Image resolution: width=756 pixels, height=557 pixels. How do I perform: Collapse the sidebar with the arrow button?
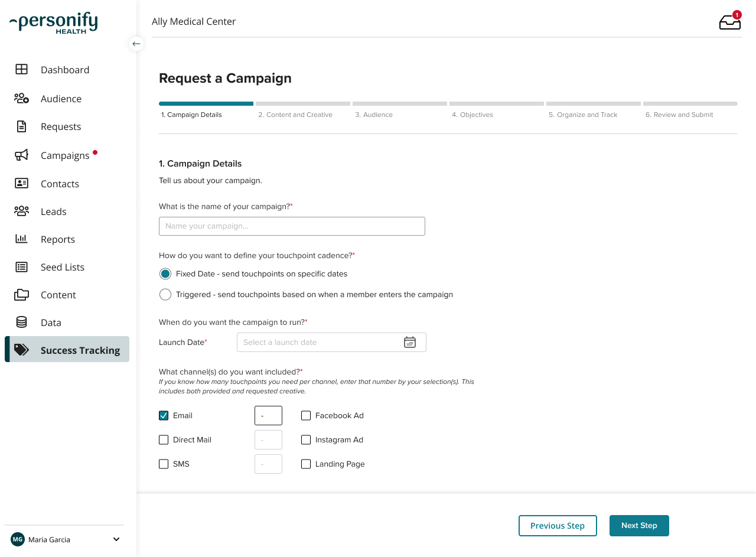click(x=136, y=43)
